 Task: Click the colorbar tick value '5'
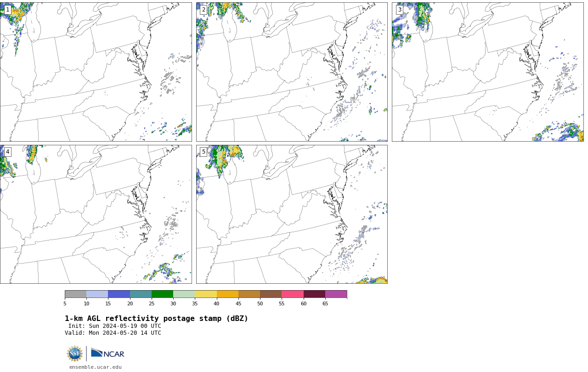coord(65,303)
